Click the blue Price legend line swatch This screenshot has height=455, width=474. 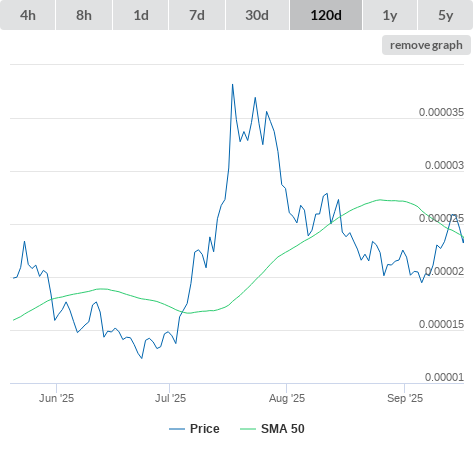[x=177, y=429]
